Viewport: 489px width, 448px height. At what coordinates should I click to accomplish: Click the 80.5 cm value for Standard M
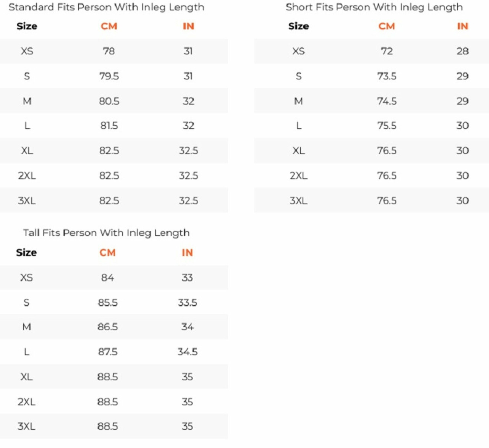[109, 101]
